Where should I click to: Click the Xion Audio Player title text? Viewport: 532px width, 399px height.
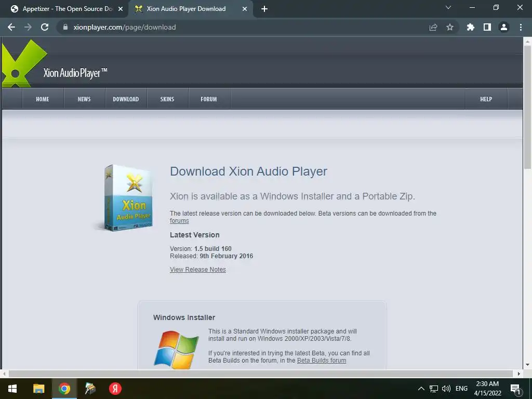pyautogui.click(x=75, y=73)
